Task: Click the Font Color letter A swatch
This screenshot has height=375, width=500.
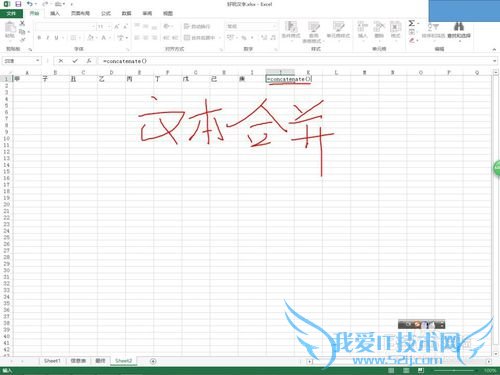Action: 104,38
